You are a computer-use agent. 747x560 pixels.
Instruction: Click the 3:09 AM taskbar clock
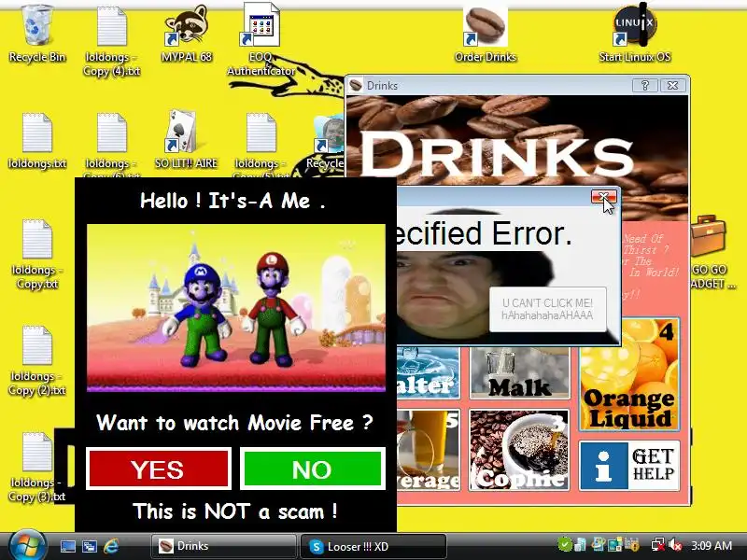712,545
